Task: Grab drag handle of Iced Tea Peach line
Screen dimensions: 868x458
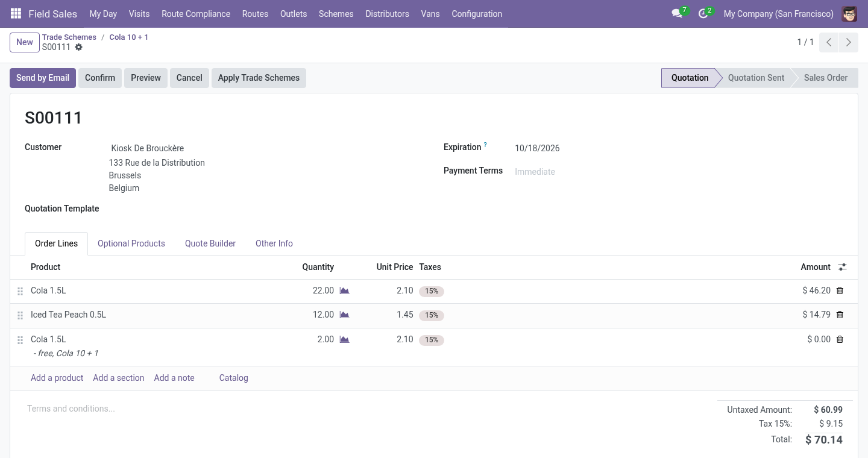Action: 20,315
